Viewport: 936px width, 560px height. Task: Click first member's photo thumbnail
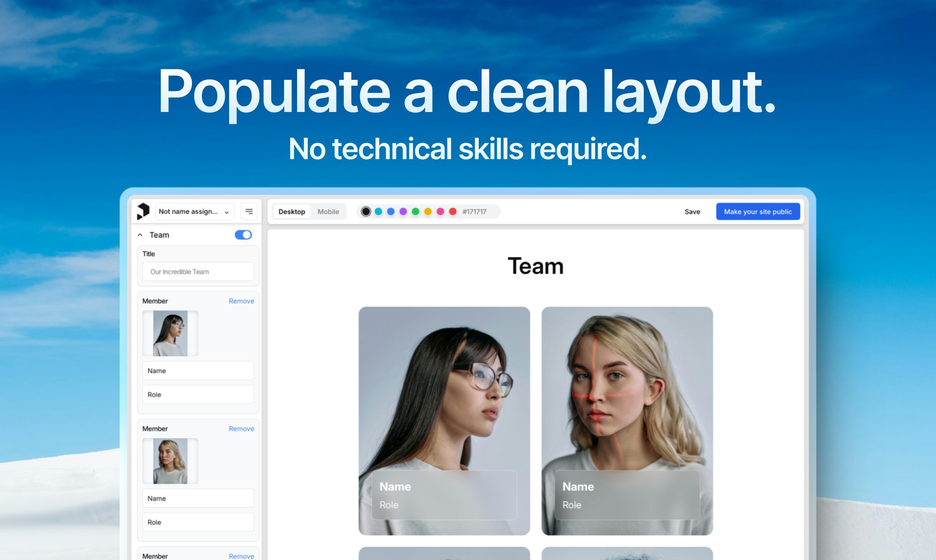tap(170, 333)
